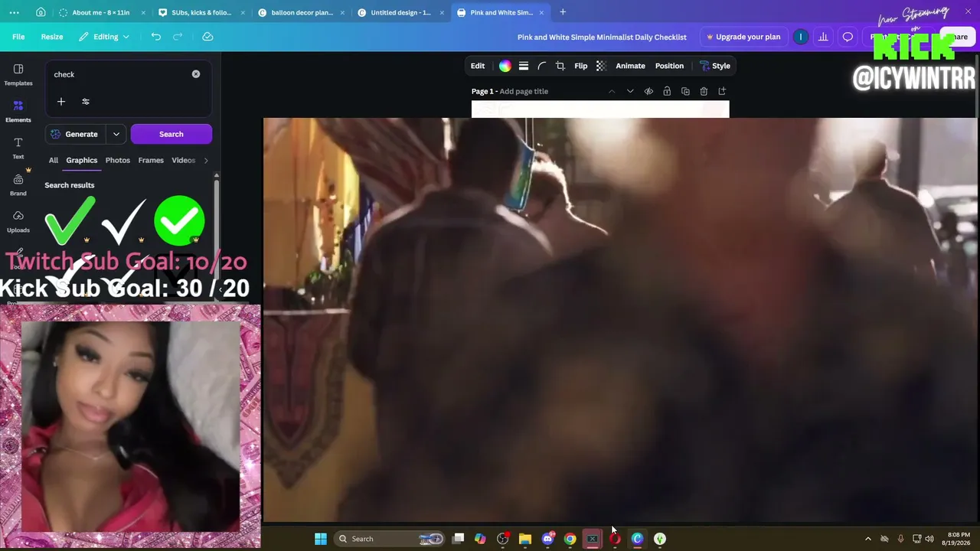Clear the 'check' search text

(196, 74)
